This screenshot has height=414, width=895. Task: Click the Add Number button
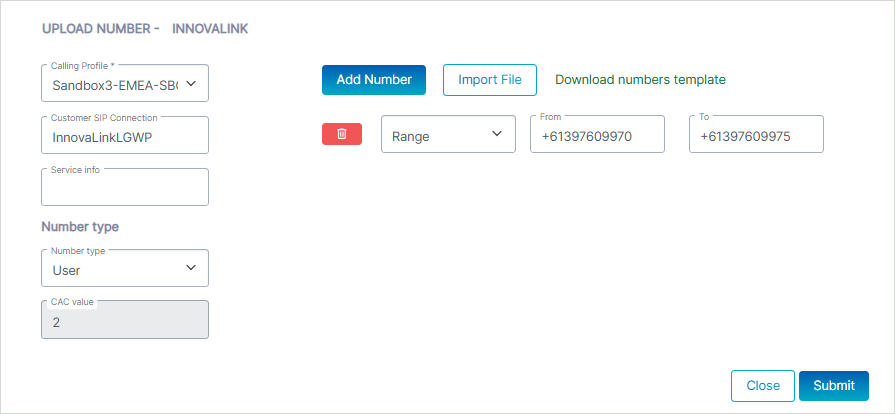pos(374,80)
